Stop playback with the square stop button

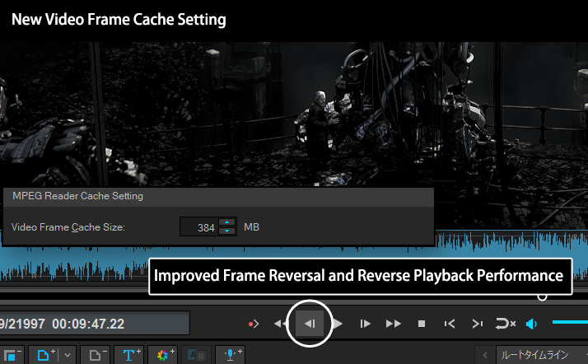point(422,324)
